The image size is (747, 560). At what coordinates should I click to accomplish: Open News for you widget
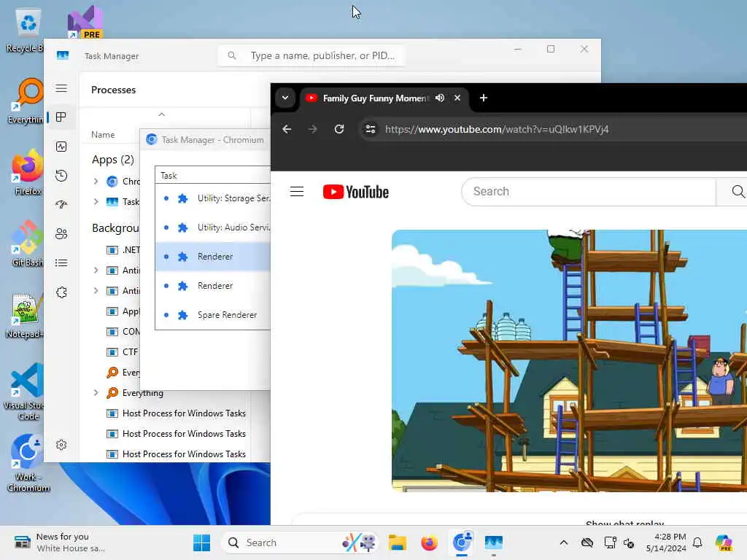click(x=60, y=542)
